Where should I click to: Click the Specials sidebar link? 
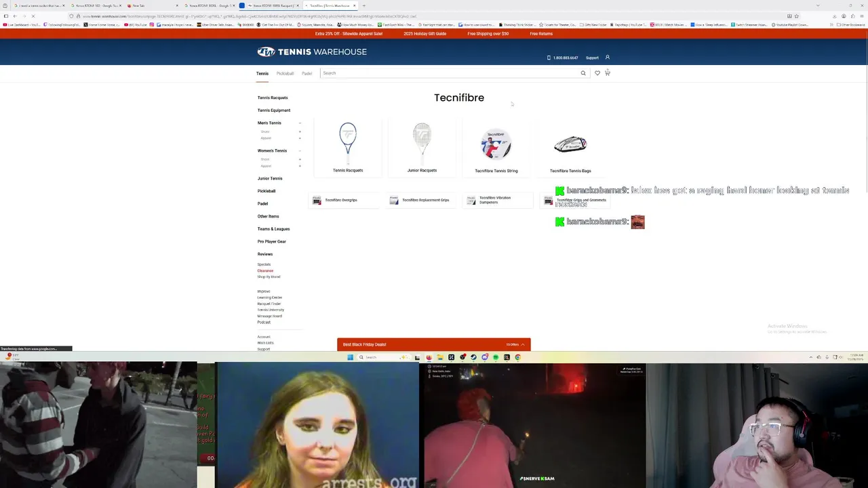(264, 264)
